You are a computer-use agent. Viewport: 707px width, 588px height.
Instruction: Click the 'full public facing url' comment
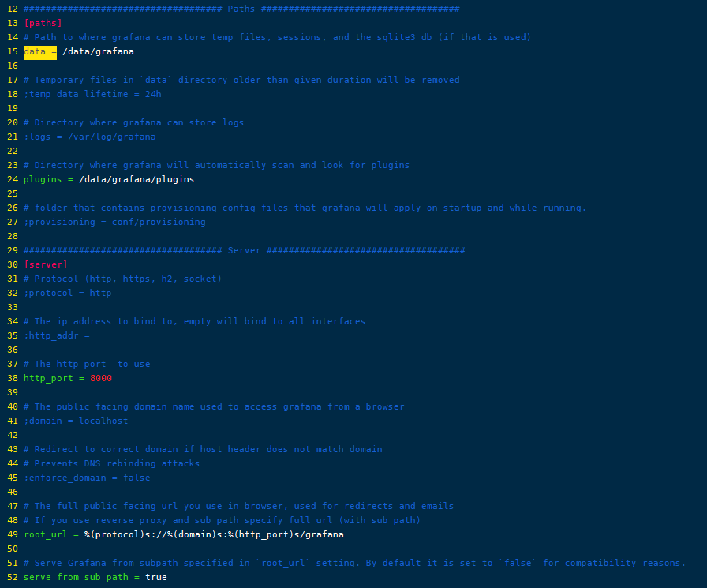coord(238,506)
